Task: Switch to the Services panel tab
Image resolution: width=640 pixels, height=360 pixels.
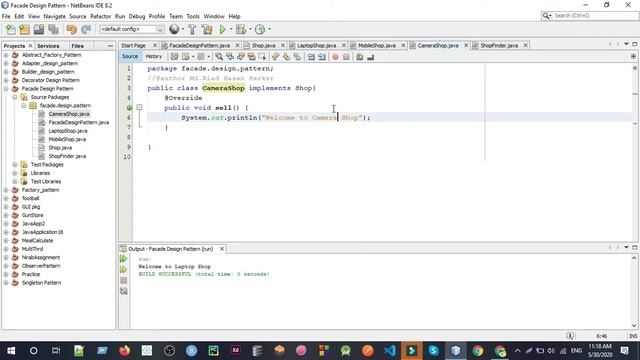Action: [x=48, y=46]
